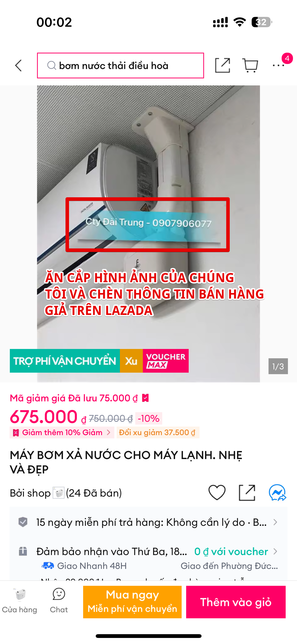Share product via Messenger icon

pos(277,493)
